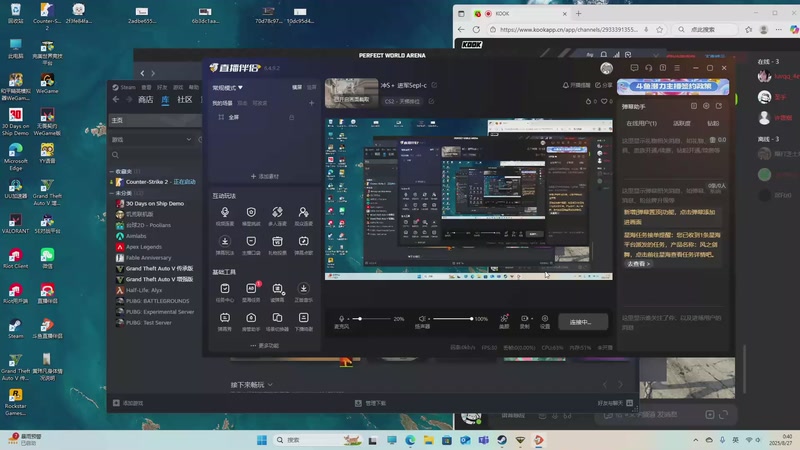
Task: Open the 弹幕秀 danmaku show tool
Action: click(x=224, y=317)
